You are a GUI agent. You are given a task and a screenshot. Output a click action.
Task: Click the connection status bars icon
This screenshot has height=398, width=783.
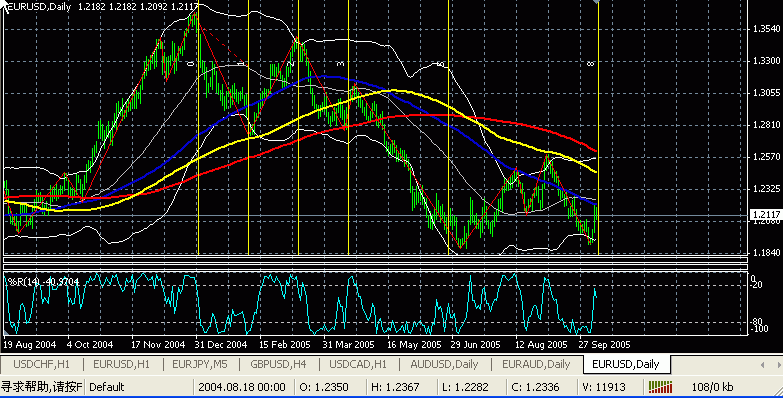pyautogui.click(x=660, y=387)
